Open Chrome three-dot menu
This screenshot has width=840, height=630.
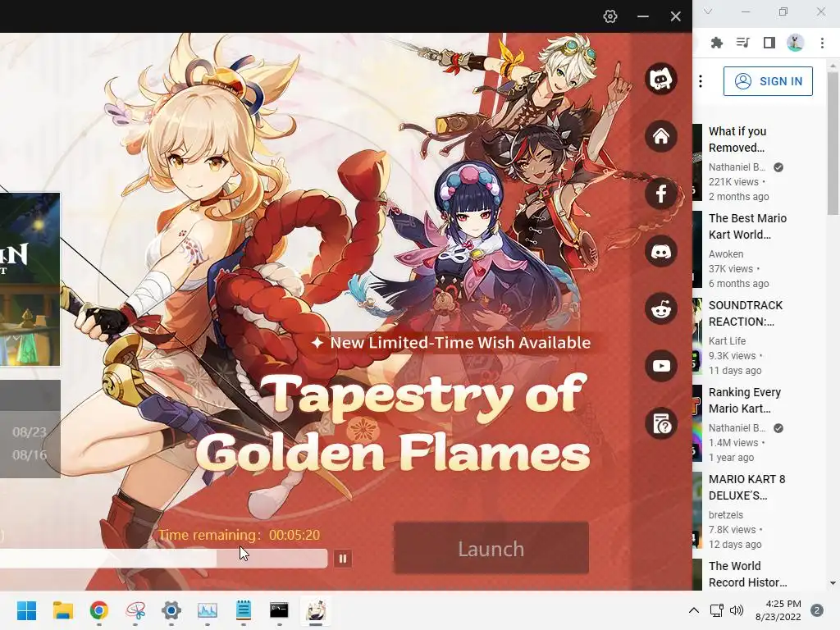coord(822,43)
